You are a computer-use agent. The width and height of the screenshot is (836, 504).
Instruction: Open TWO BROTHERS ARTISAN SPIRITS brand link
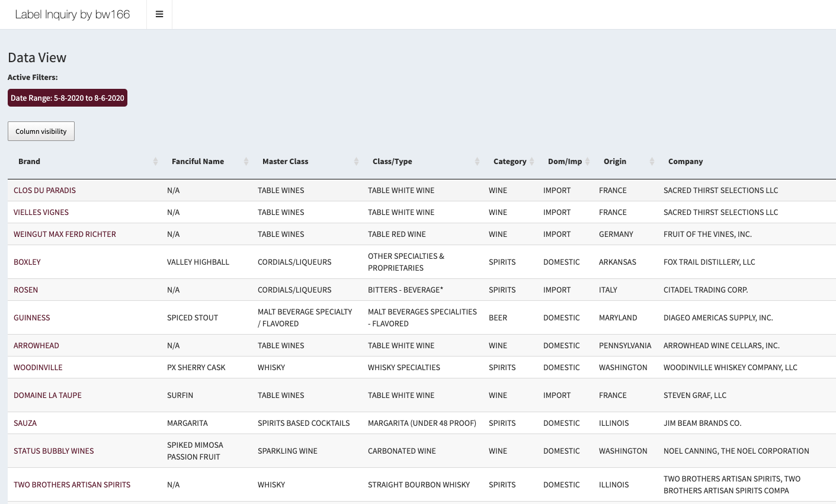(x=72, y=484)
